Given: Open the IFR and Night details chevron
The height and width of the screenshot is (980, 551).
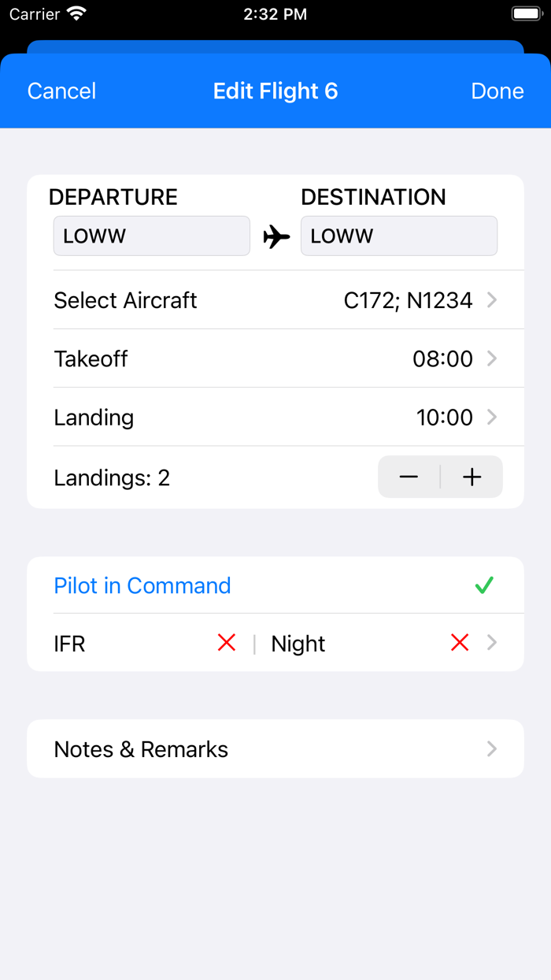Looking at the screenshot, I should click(x=492, y=643).
